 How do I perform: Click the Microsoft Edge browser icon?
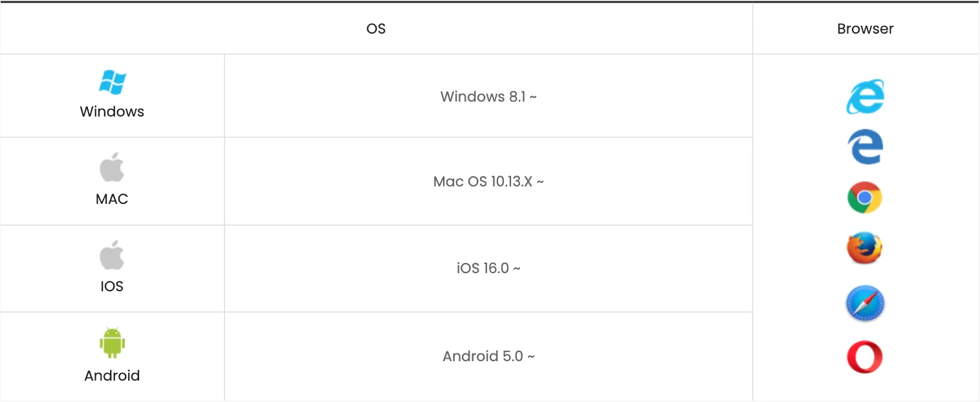(865, 147)
